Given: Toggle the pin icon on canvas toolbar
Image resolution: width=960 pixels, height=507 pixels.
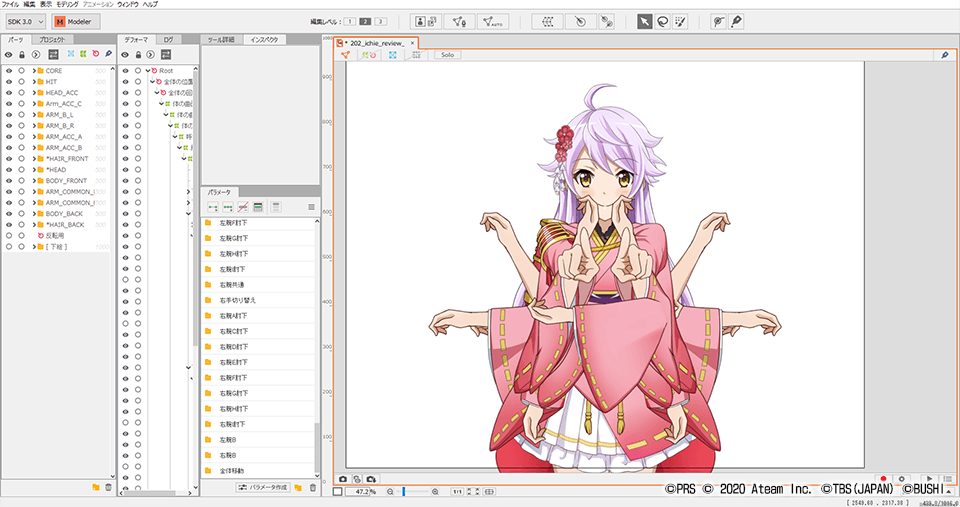Looking at the screenshot, I should 945,54.
